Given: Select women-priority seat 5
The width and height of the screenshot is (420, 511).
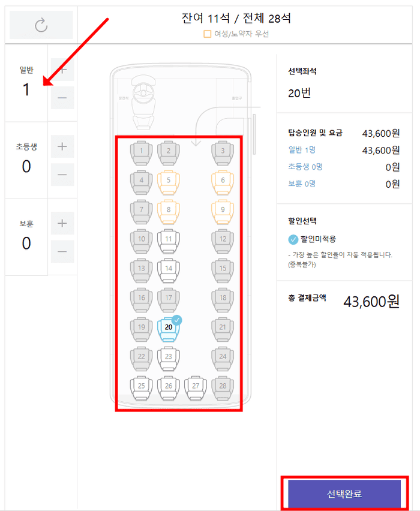Looking at the screenshot, I should pyautogui.click(x=168, y=181).
